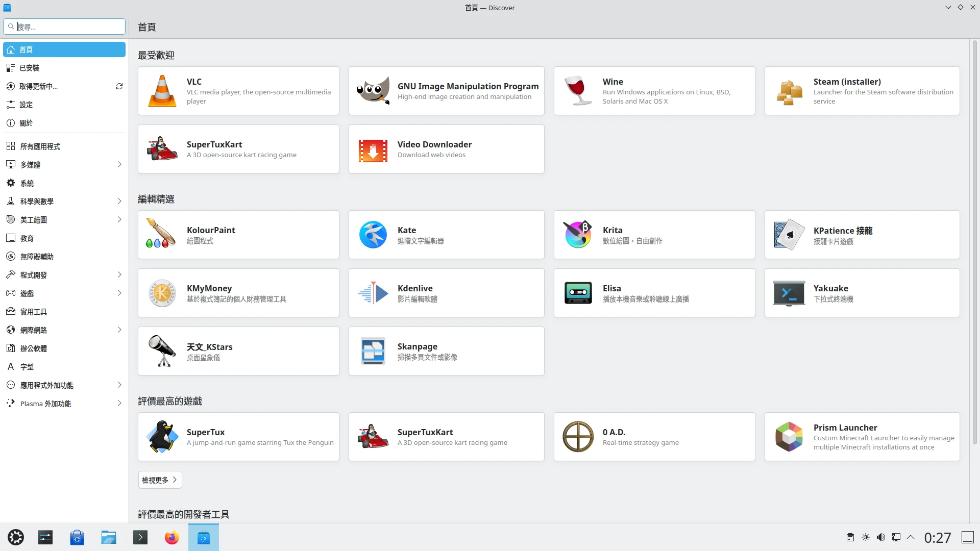Click the VLC traffic cone icon
The width and height of the screenshot is (980, 551).
(x=162, y=91)
